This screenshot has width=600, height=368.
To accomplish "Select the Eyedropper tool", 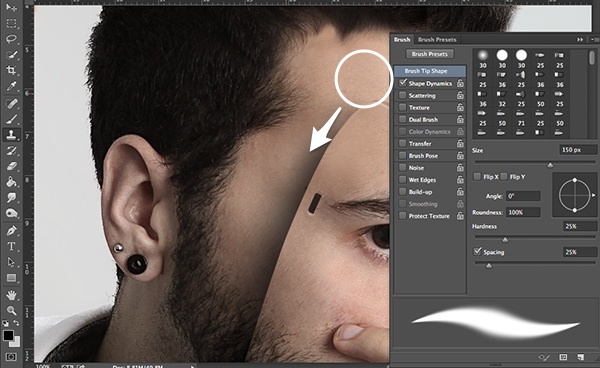I will [11, 86].
